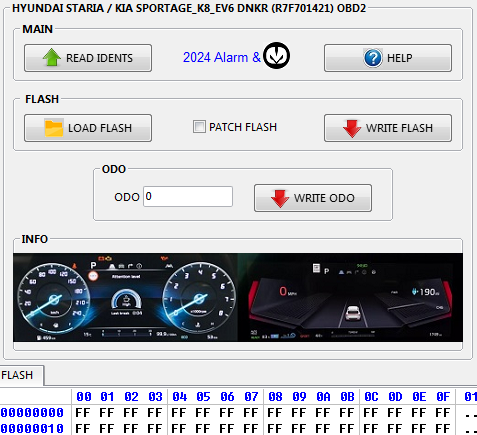Screen dimensions: 477x435
Task: Click the Read Idents button label
Action: click(x=99, y=58)
